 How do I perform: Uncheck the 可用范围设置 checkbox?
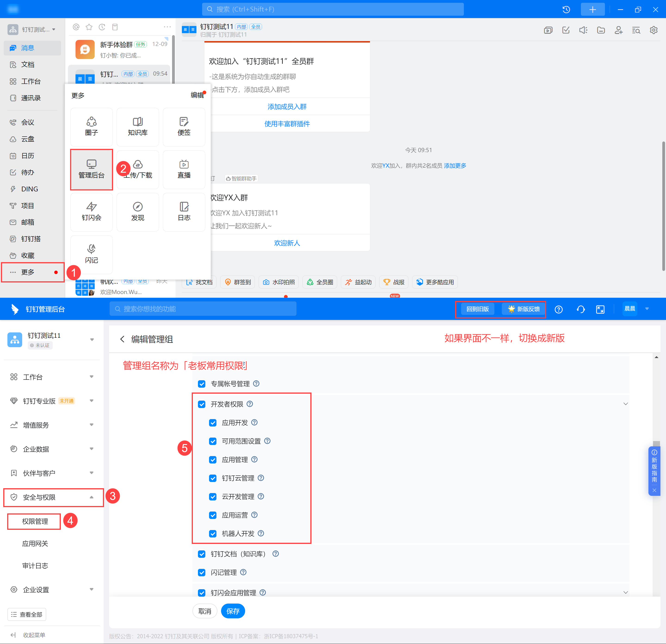point(213,441)
